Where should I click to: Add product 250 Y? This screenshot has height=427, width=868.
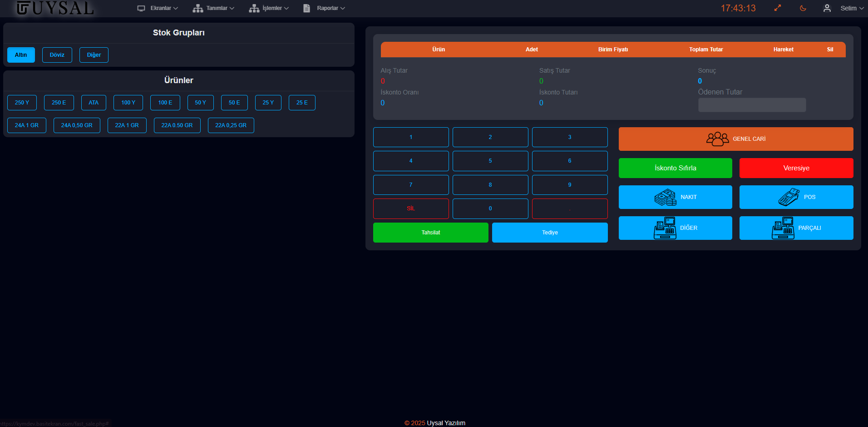(22, 103)
